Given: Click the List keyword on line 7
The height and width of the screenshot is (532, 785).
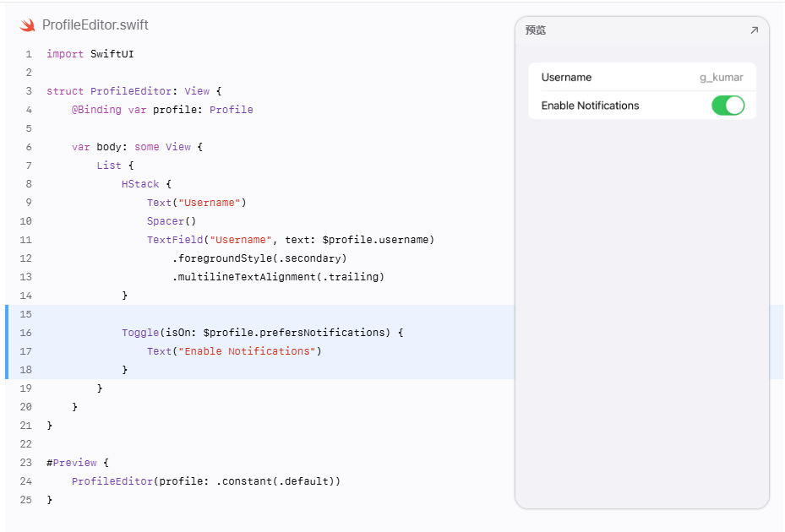Looking at the screenshot, I should click(x=109, y=166).
